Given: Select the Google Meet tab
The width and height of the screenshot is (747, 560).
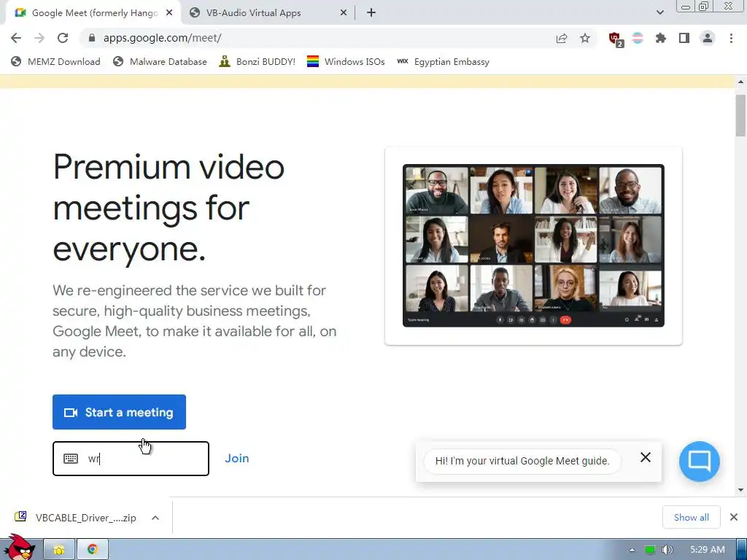Looking at the screenshot, I should (x=93, y=13).
